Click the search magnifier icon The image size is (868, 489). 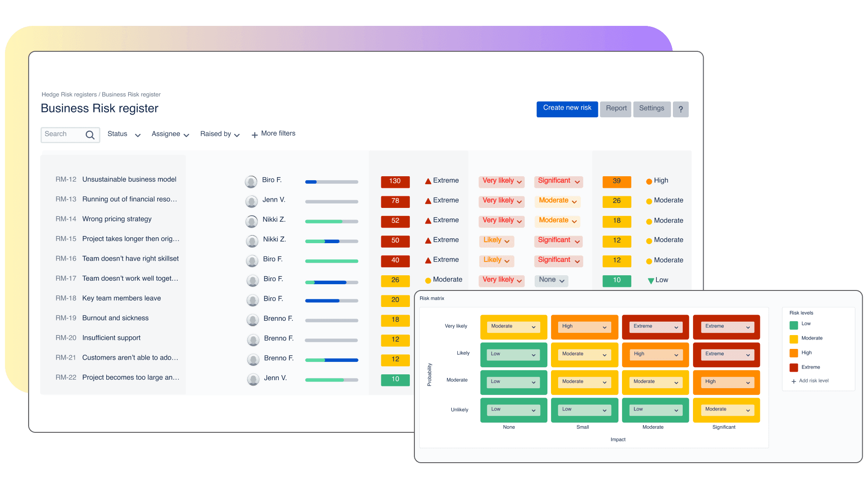point(90,135)
